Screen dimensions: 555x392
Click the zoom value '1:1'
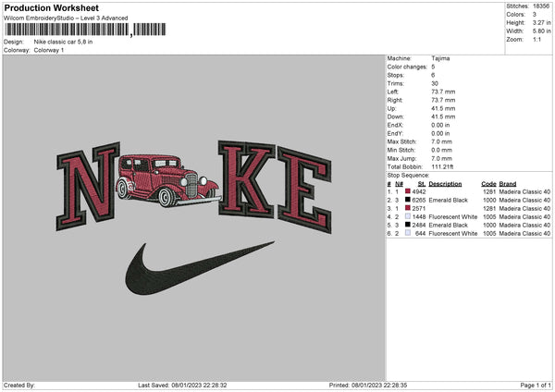tap(536, 39)
